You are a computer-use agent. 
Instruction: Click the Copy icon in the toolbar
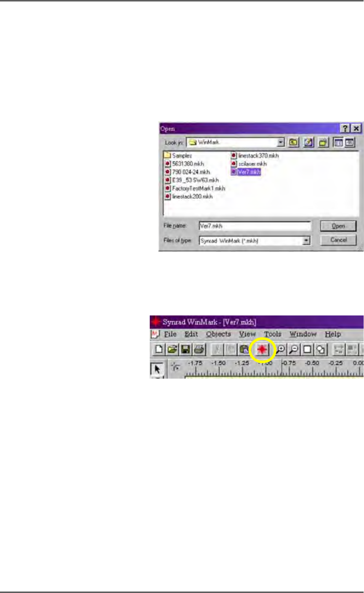(231, 349)
